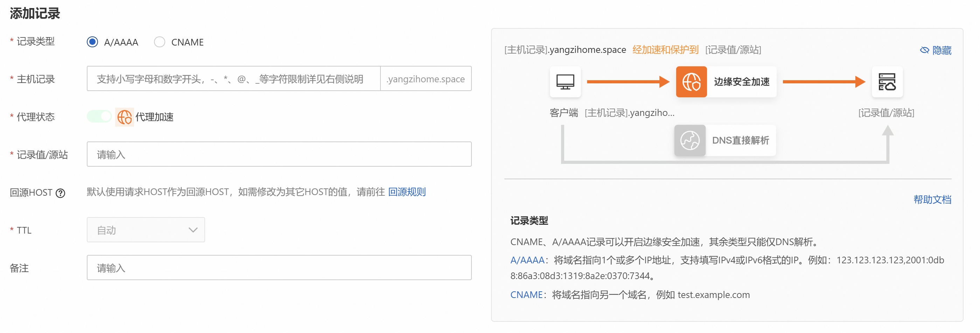Click the 隐藏 text to hide panel
This screenshot has height=333, width=980.
[x=941, y=50]
